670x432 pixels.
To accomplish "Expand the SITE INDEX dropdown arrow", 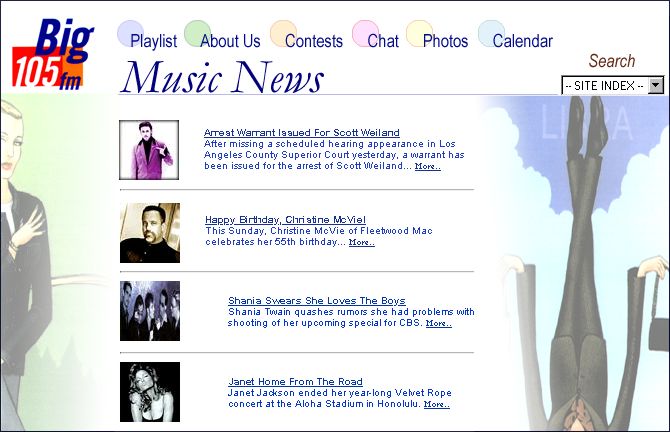I will 656,85.
